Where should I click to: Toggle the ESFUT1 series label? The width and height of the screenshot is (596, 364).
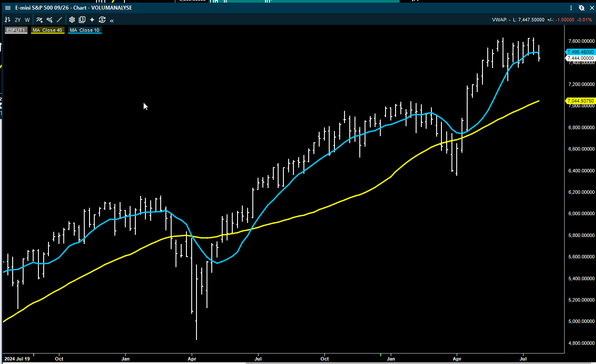17,30
